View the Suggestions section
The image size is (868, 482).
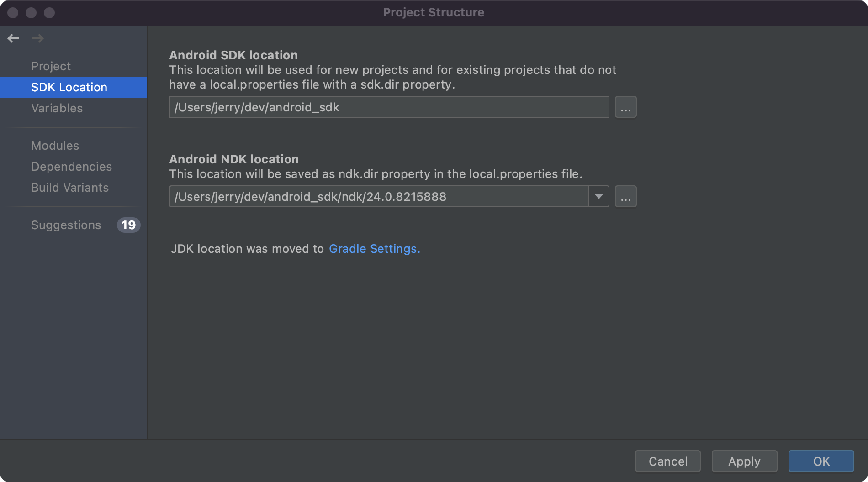point(66,225)
